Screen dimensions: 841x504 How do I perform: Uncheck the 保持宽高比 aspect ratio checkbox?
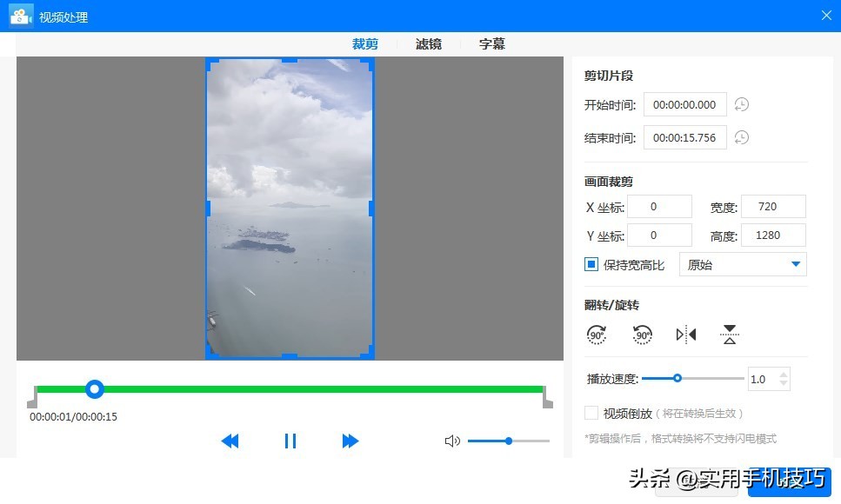590,264
